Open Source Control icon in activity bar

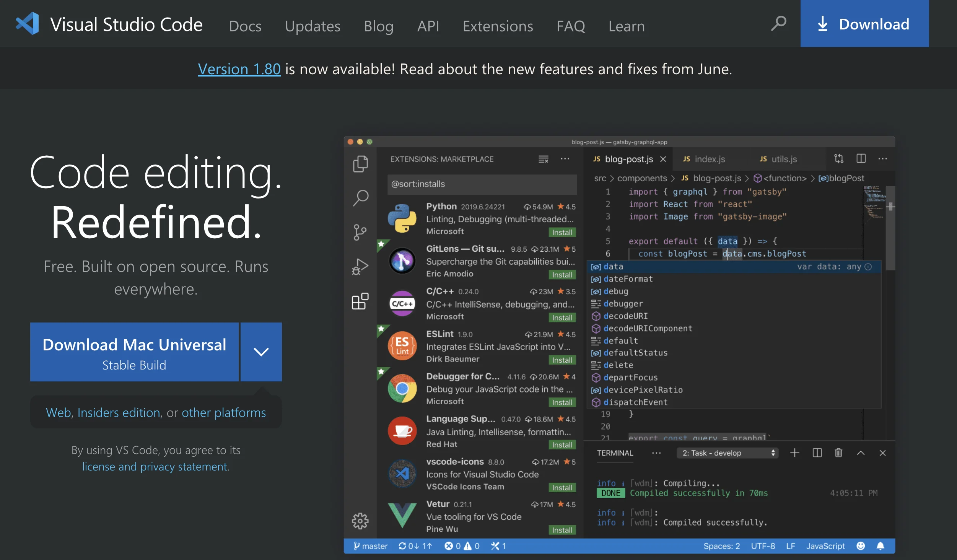click(360, 232)
